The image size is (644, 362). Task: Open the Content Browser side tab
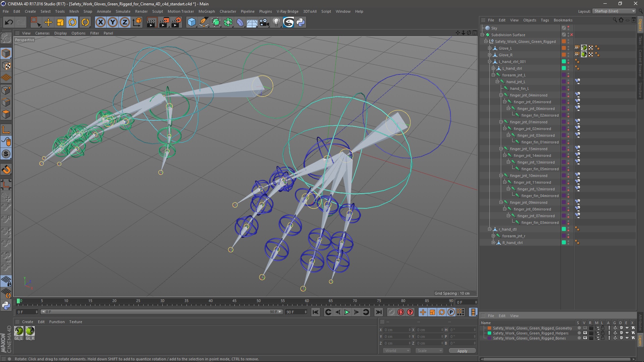(640, 63)
